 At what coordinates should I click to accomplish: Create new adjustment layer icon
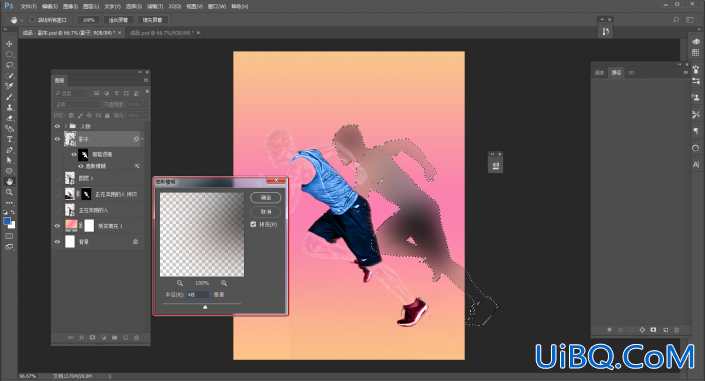tap(103, 337)
